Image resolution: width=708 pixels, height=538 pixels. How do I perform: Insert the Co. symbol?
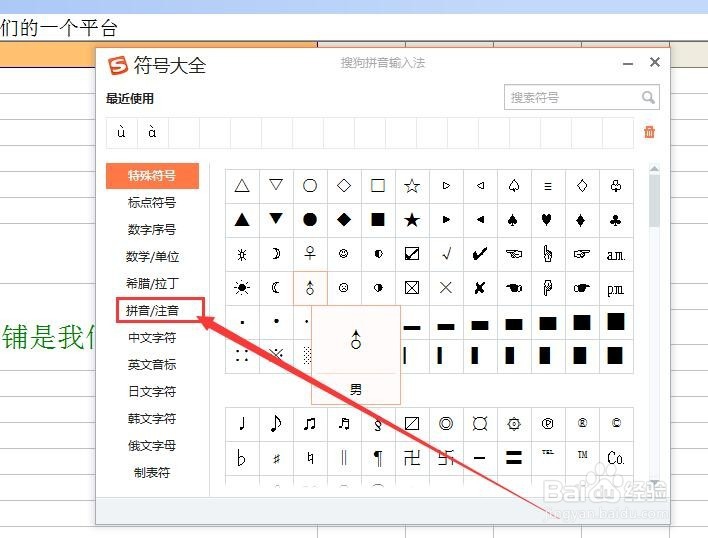click(x=615, y=458)
